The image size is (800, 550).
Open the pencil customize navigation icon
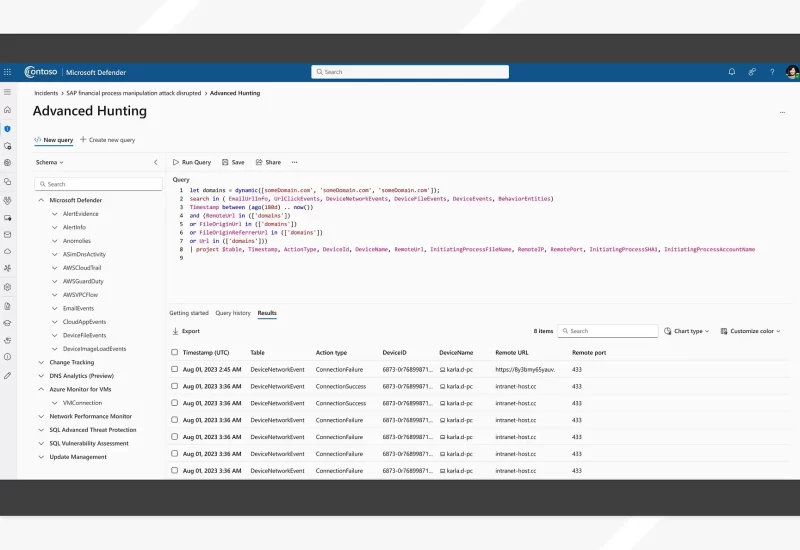click(7, 376)
